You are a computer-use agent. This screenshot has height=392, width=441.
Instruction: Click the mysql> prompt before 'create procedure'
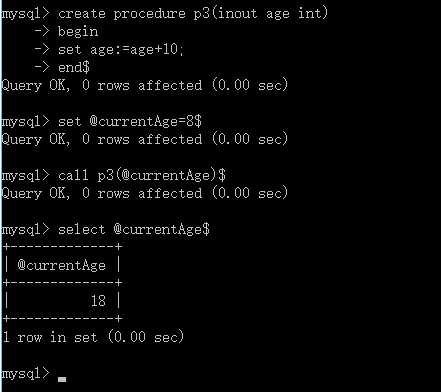(26, 14)
